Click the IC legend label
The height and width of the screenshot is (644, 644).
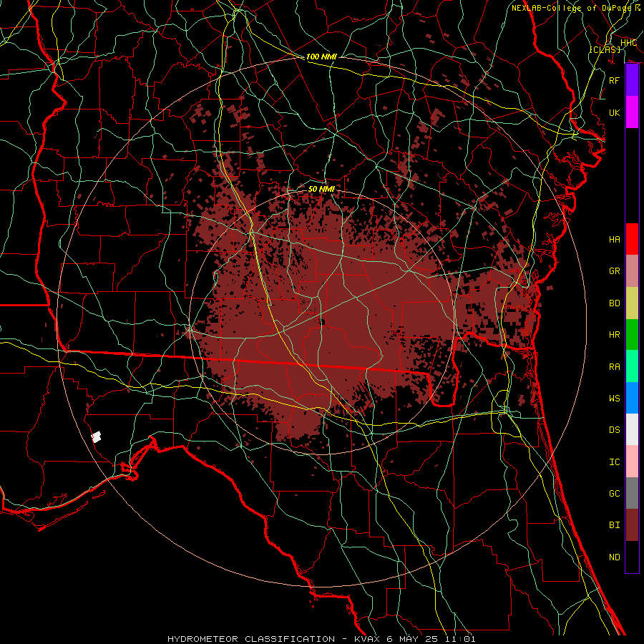pyautogui.click(x=615, y=462)
